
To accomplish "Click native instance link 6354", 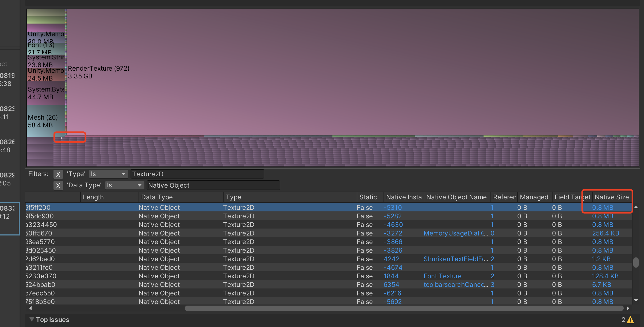I will coord(391,285).
